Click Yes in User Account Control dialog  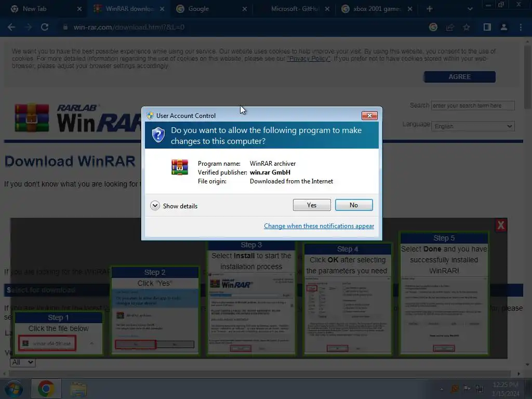coord(312,205)
